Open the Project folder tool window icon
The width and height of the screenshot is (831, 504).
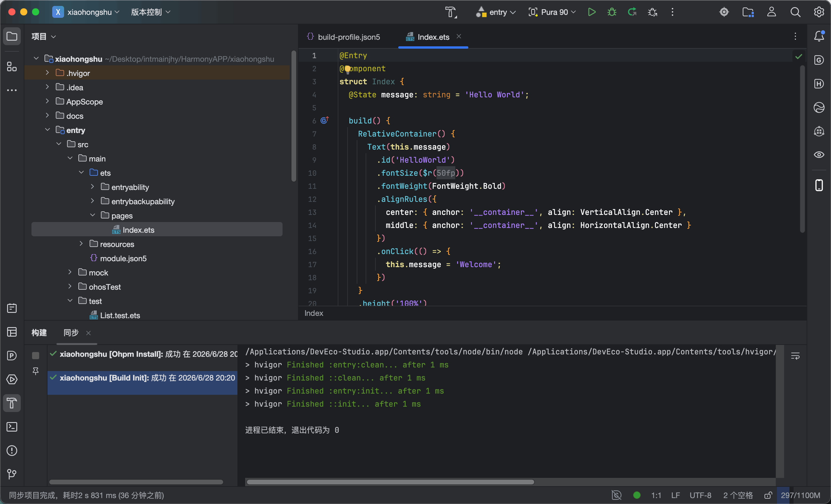(x=12, y=36)
